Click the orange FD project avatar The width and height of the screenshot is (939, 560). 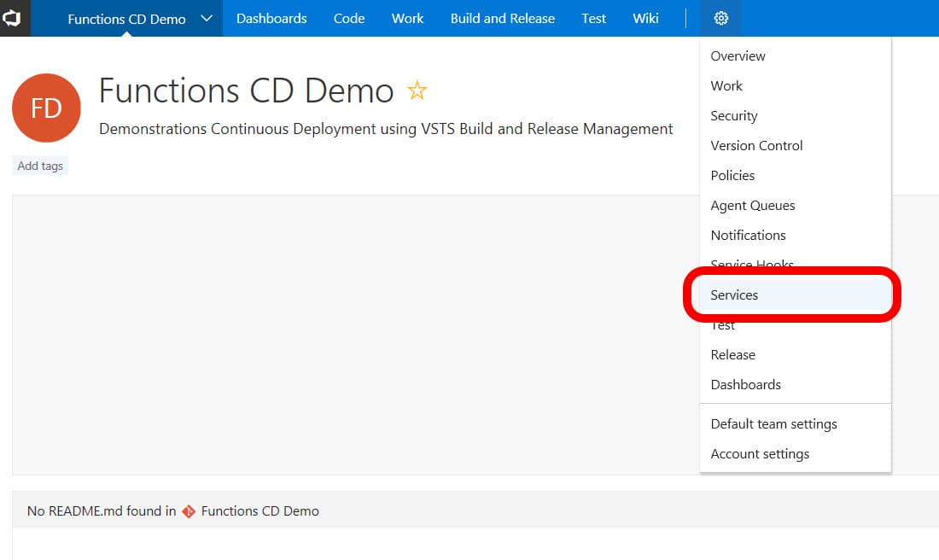pos(46,108)
